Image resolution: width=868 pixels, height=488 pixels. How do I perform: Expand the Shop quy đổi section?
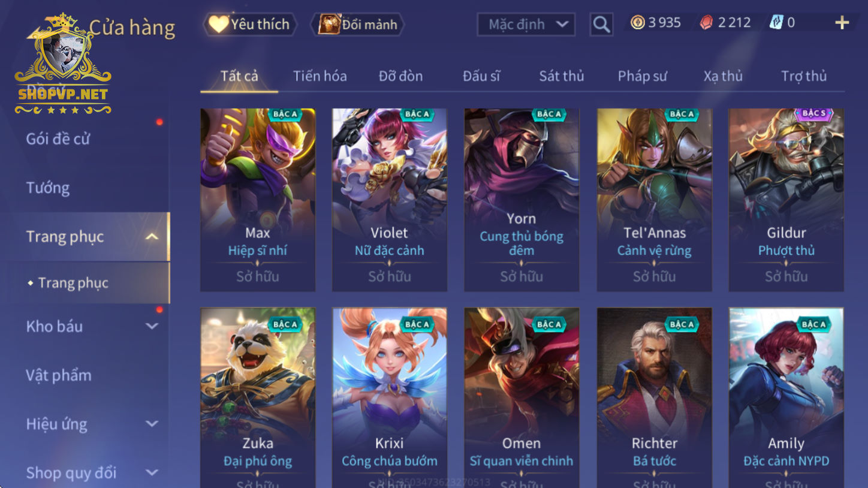click(152, 472)
